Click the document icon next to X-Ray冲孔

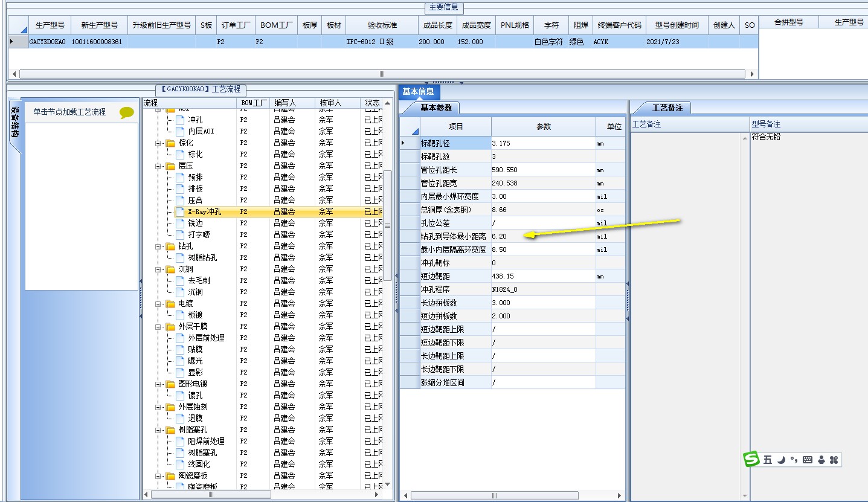(180, 212)
